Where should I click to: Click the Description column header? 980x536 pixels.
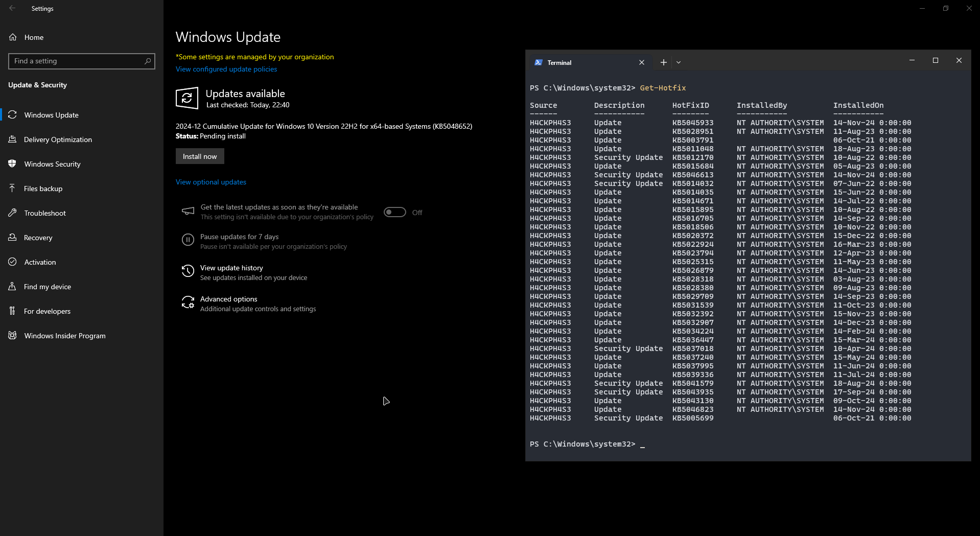619,105
